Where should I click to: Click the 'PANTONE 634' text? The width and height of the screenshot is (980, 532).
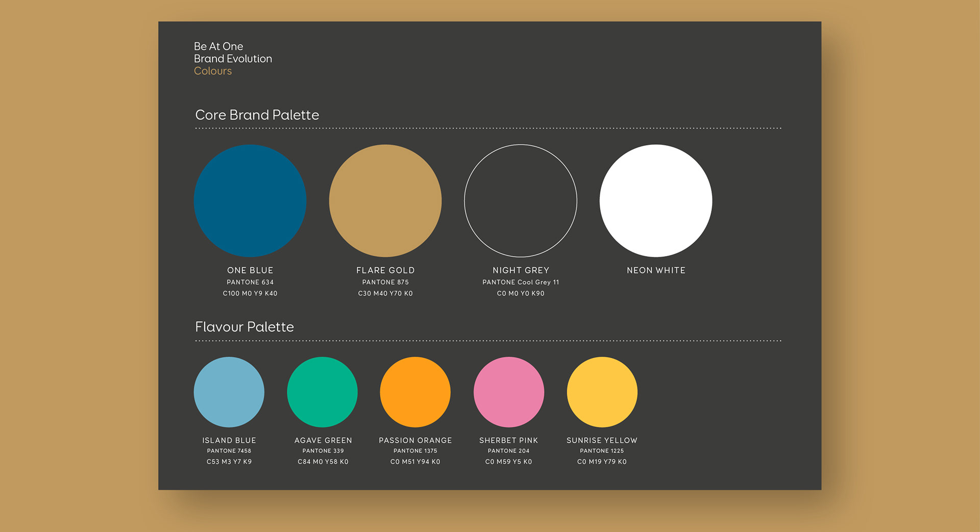(x=250, y=282)
